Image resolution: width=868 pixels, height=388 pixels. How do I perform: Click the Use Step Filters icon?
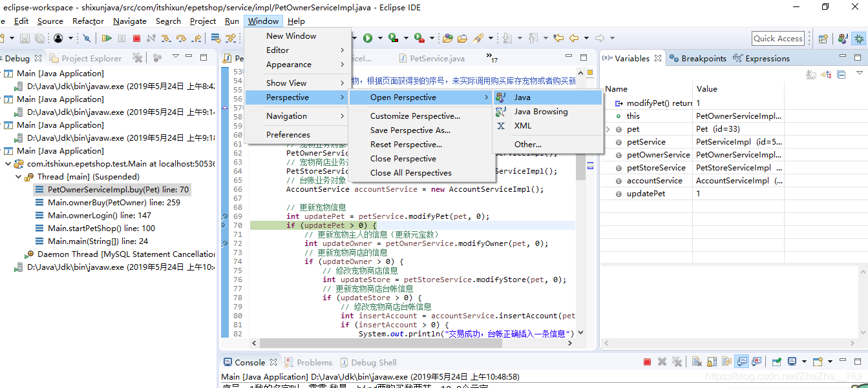(231, 38)
